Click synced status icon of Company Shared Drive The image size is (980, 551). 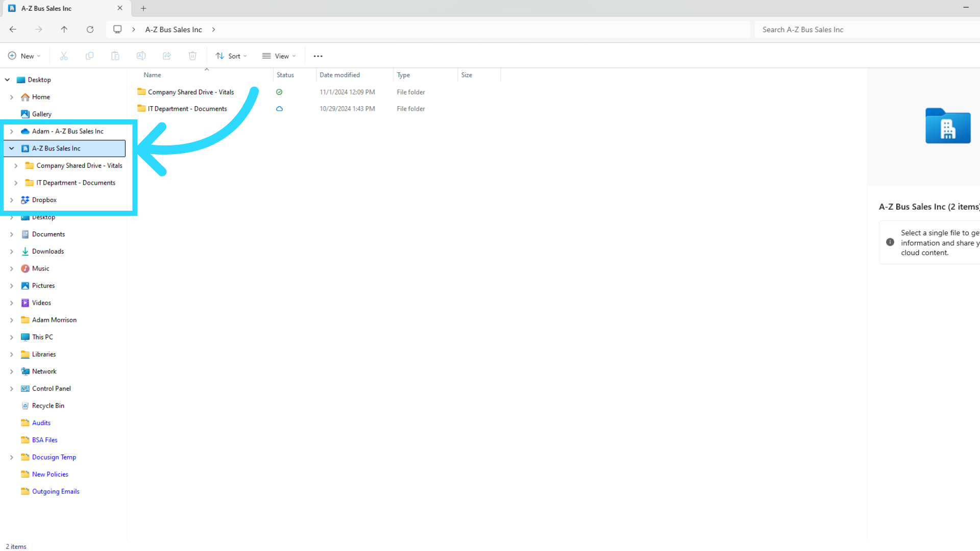tap(279, 92)
